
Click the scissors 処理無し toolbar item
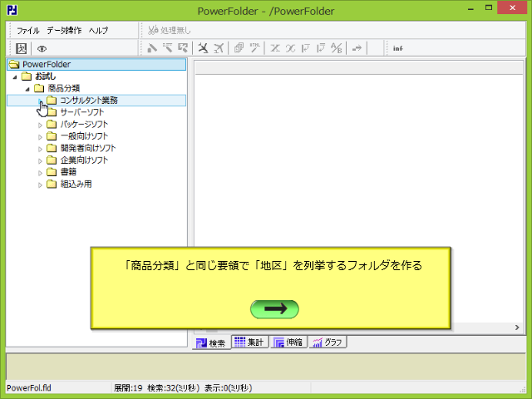pyautogui.click(x=170, y=31)
